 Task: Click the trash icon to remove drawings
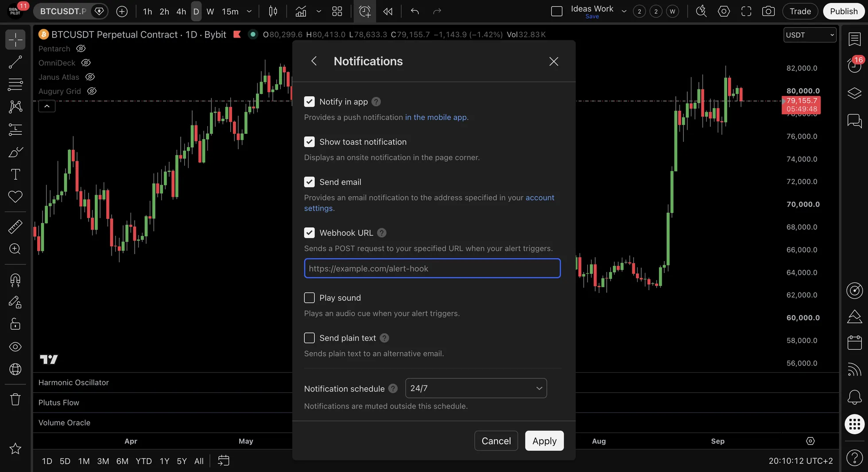[x=15, y=399]
